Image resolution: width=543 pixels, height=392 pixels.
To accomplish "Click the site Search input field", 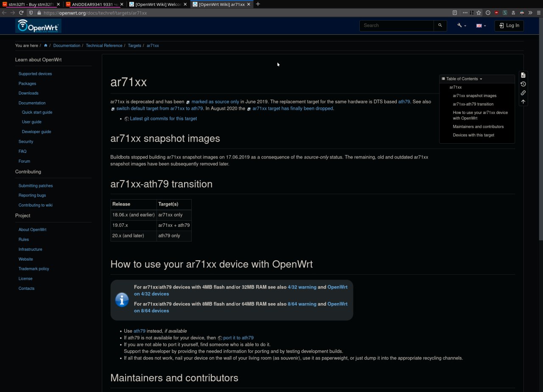I will click(397, 25).
